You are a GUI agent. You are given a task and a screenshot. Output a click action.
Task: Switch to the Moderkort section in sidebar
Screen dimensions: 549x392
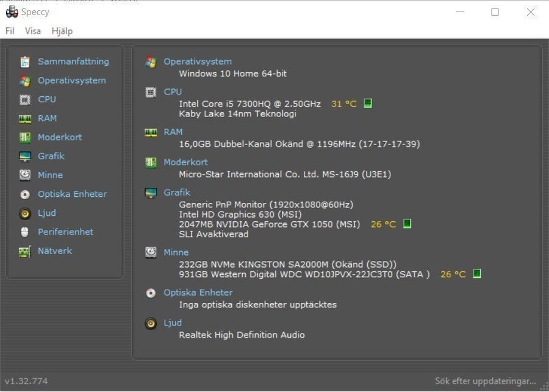pos(60,137)
